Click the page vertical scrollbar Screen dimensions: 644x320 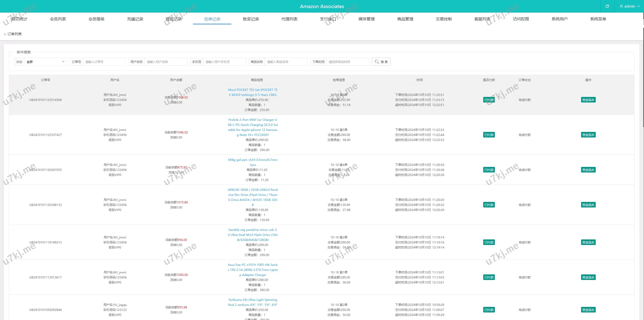pos(643,76)
